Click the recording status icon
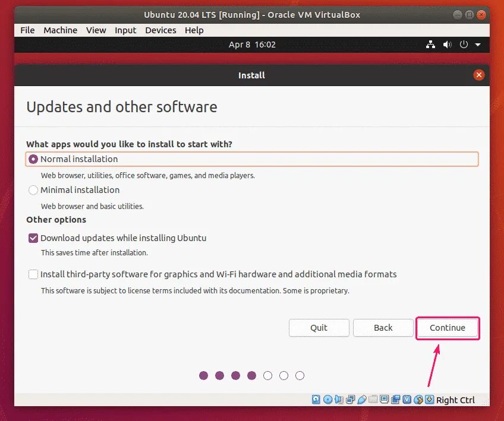 coord(396,399)
